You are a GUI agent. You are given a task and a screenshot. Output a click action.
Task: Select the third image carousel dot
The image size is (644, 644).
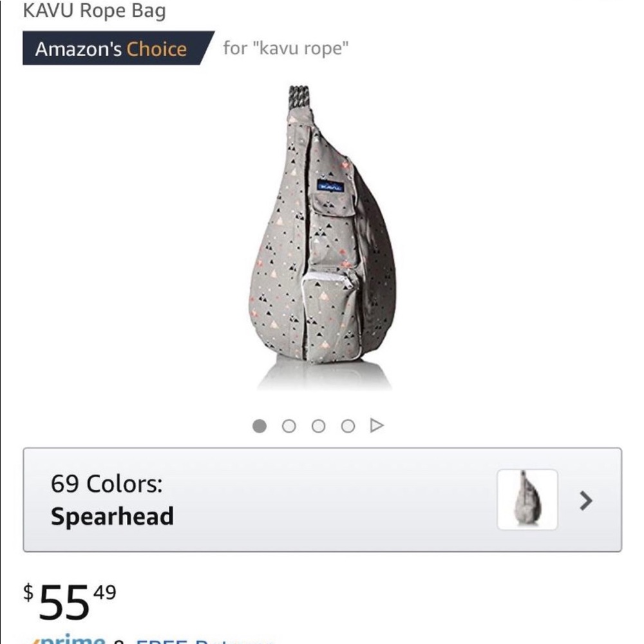(318, 426)
